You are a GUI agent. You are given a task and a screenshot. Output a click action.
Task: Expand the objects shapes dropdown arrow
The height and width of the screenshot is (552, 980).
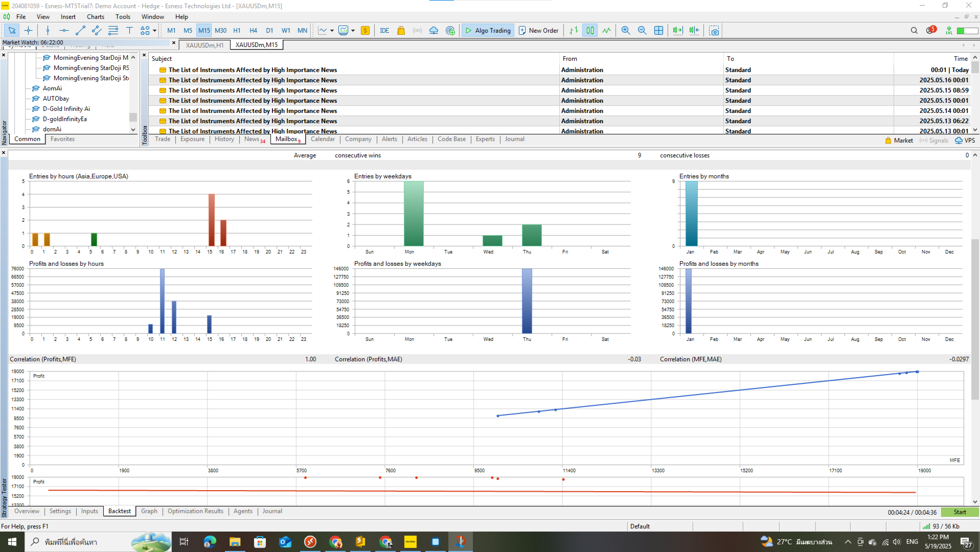(154, 31)
